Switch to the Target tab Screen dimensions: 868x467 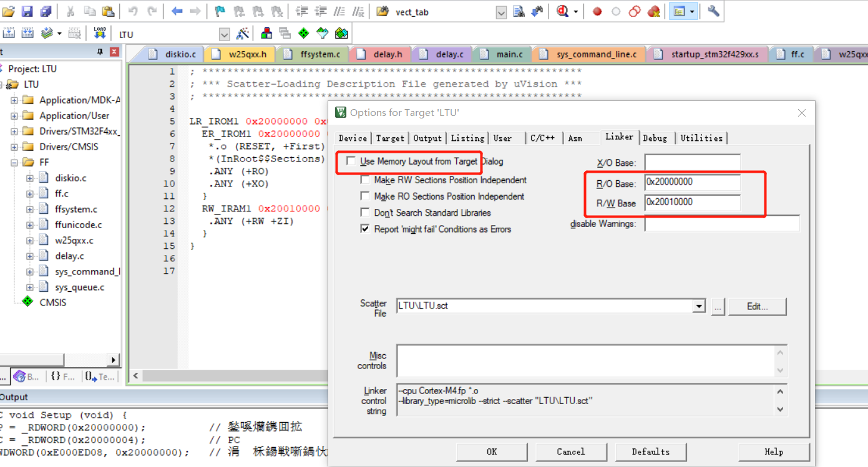click(x=390, y=138)
